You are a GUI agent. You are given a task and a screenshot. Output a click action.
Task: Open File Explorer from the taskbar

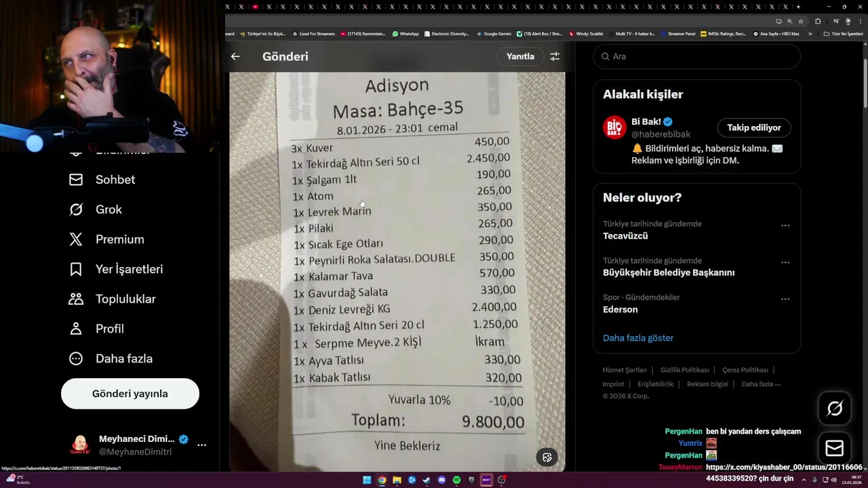[397, 480]
